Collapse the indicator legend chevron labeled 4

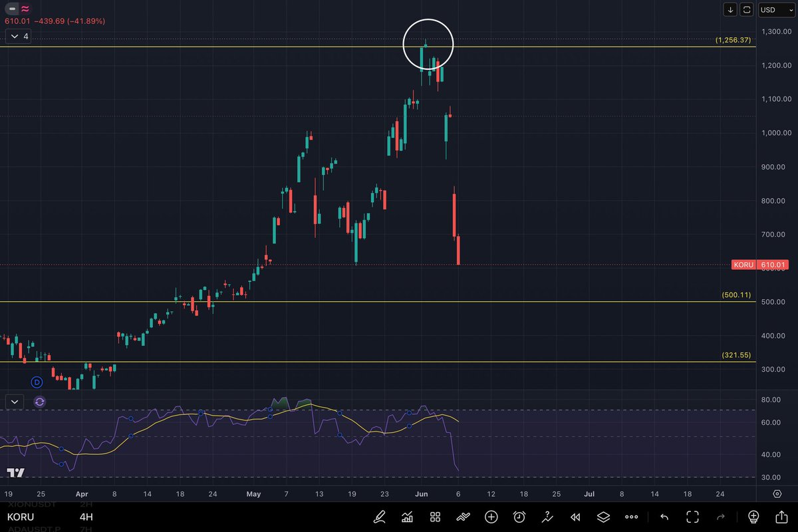tap(18, 36)
